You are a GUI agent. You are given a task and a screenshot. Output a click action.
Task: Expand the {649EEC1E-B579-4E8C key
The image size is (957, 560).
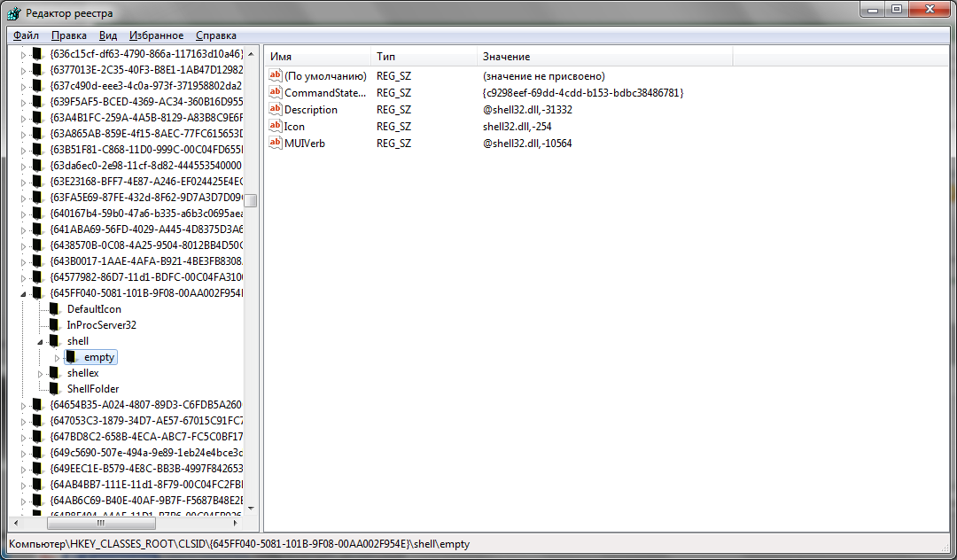23,469
